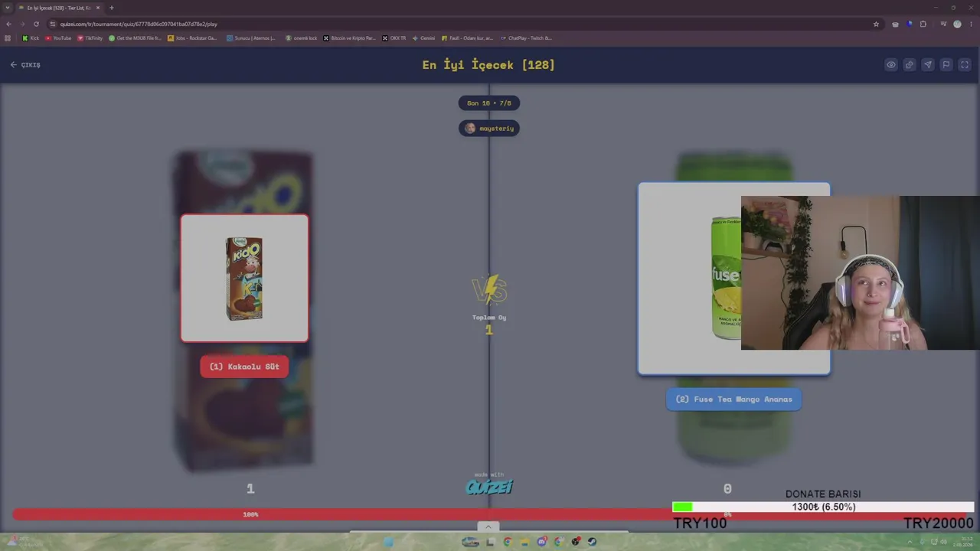Expand the panel with the bottom up-chevron
The image size is (980, 551).
coord(488,527)
